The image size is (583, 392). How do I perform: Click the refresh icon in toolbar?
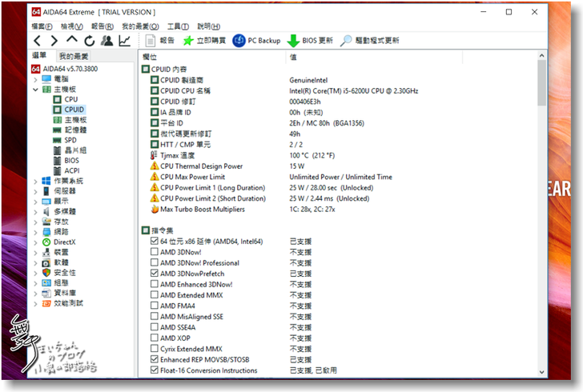[x=90, y=41]
